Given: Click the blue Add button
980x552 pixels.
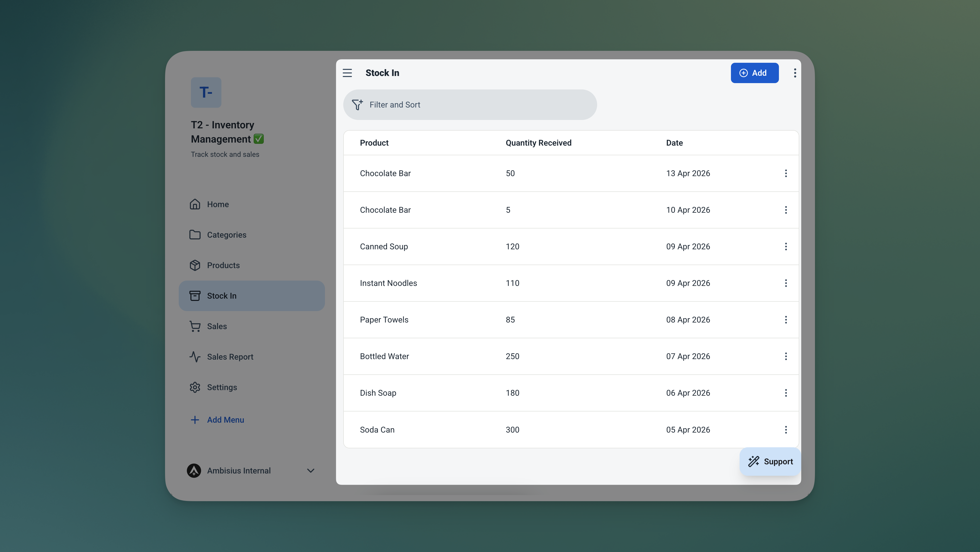Looking at the screenshot, I should pyautogui.click(x=754, y=73).
